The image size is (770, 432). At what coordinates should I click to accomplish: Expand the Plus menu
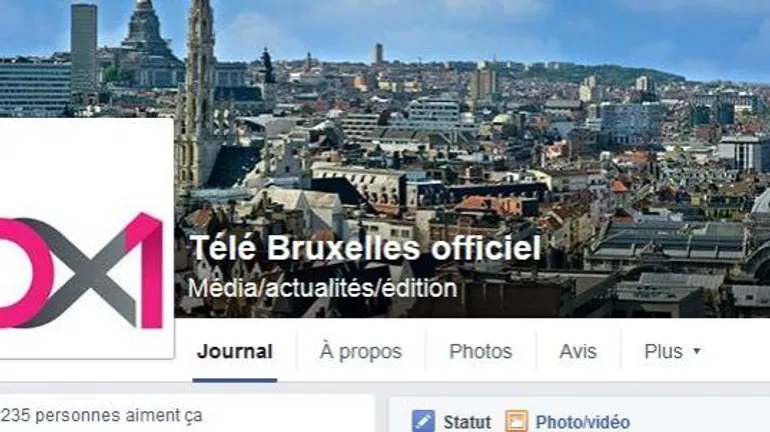(x=672, y=351)
